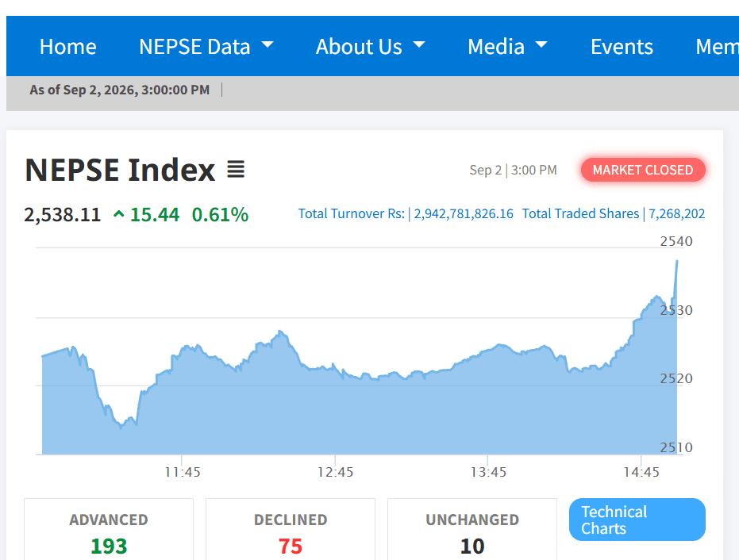Click the 14:45 time axis label
This screenshot has height=560, width=739.
point(641,472)
